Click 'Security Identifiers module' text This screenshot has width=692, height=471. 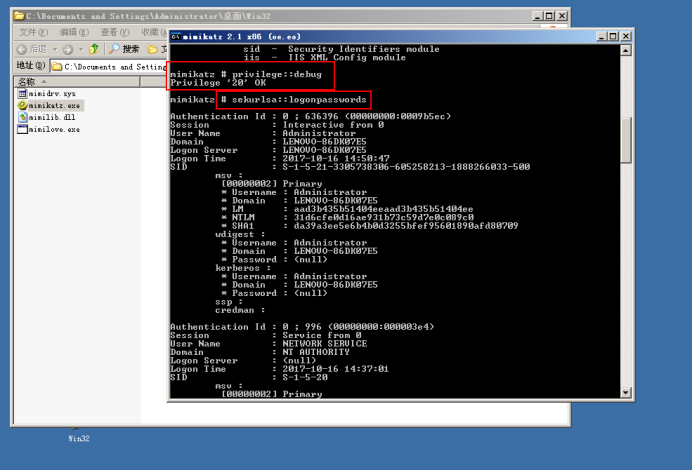coord(364,49)
